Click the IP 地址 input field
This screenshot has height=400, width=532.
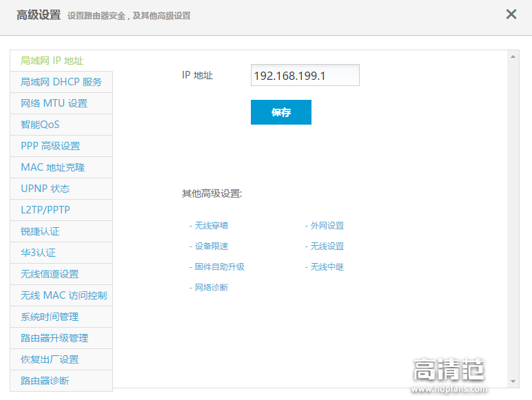coord(305,75)
